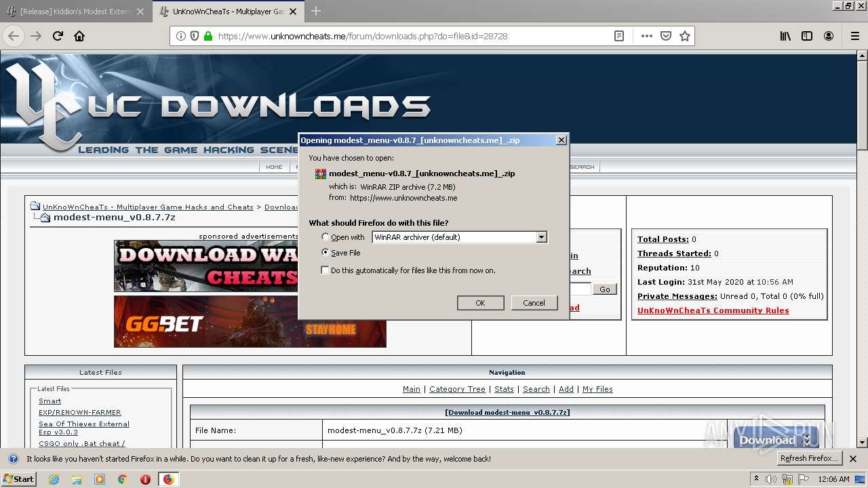Open the Firefox hamburger menu

(x=854, y=36)
